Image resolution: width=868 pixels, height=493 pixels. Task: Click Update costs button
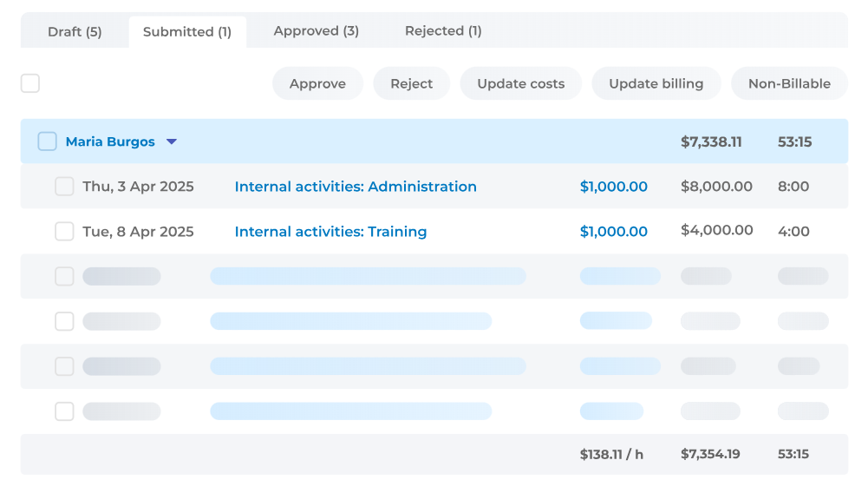click(x=521, y=83)
